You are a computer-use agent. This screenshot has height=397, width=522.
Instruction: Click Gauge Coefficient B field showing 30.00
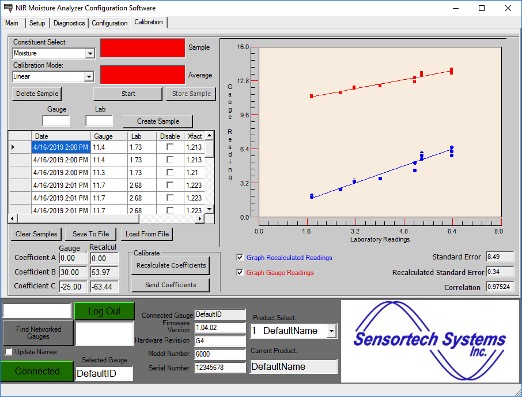73,272
